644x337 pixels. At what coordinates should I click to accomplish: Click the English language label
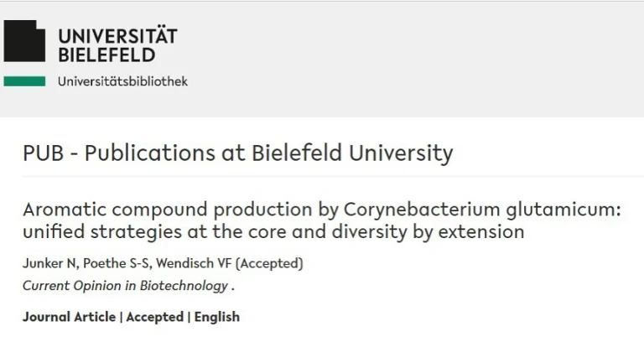tap(217, 317)
